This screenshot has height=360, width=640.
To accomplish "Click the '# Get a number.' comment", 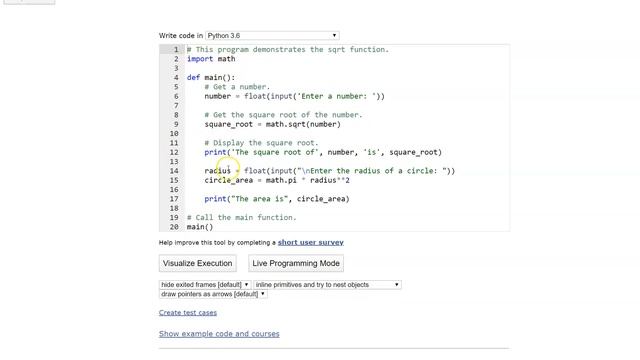I will click(x=237, y=87).
